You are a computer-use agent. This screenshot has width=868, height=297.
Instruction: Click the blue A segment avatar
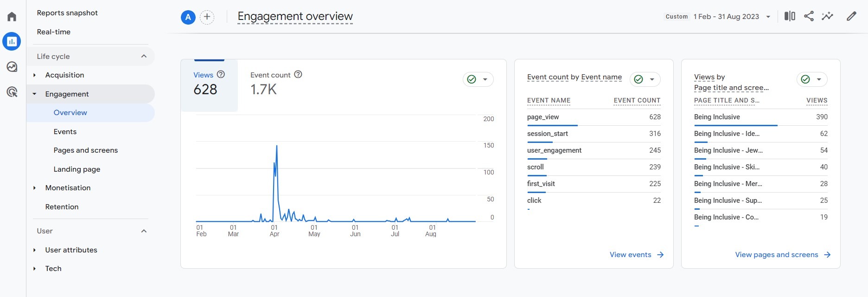[188, 18]
